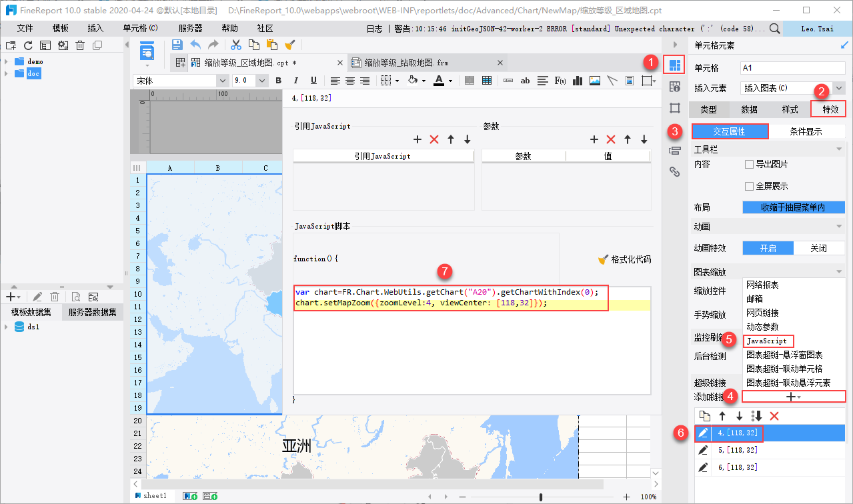Click the 单元格 input field A1
This screenshot has width=853, height=504.
tap(792, 68)
